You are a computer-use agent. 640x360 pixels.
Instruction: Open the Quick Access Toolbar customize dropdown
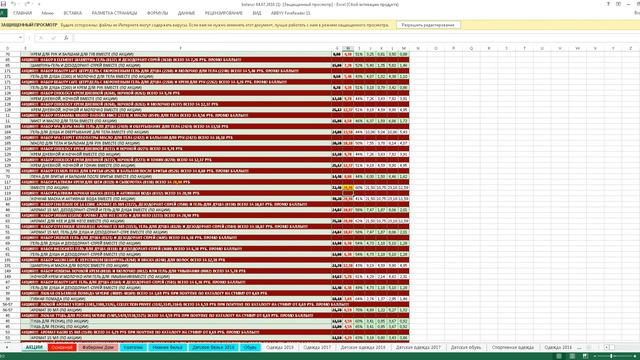pyautogui.click(x=39, y=4)
